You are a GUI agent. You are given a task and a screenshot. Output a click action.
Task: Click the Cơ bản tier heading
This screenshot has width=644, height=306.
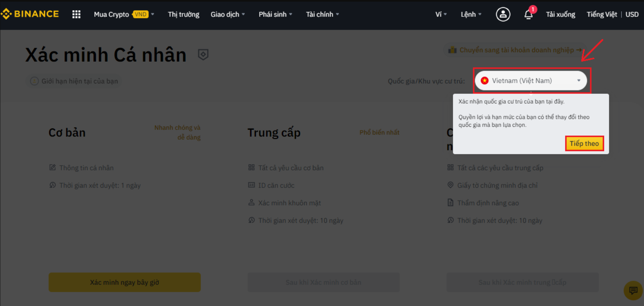(x=67, y=133)
